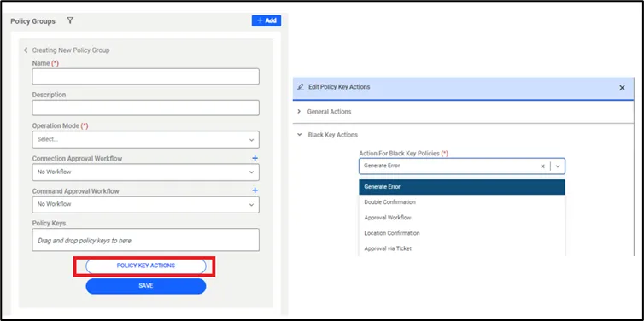
Task: Open Policy Key Actions
Action: tap(145, 266)
